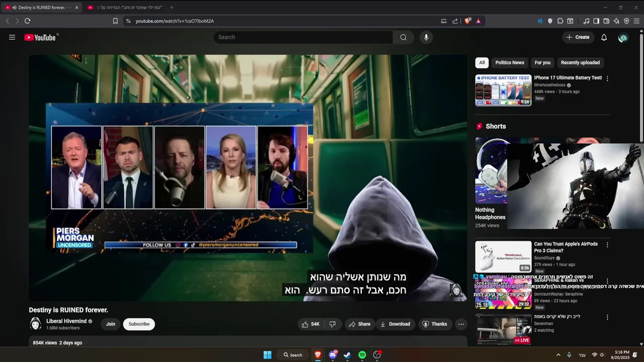Screen dimensions: 644x362
Task: Open options menu for AirPods Pro 3 video
Action: coord(607,245)
